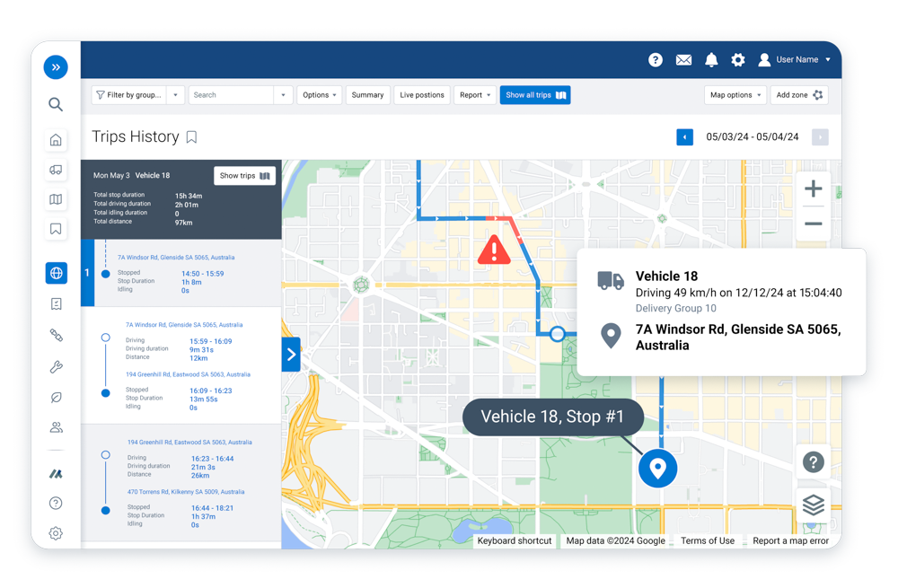Screen dimensions: 898x588
Task: Click the Add zone button
Action: tap(799, 95)
